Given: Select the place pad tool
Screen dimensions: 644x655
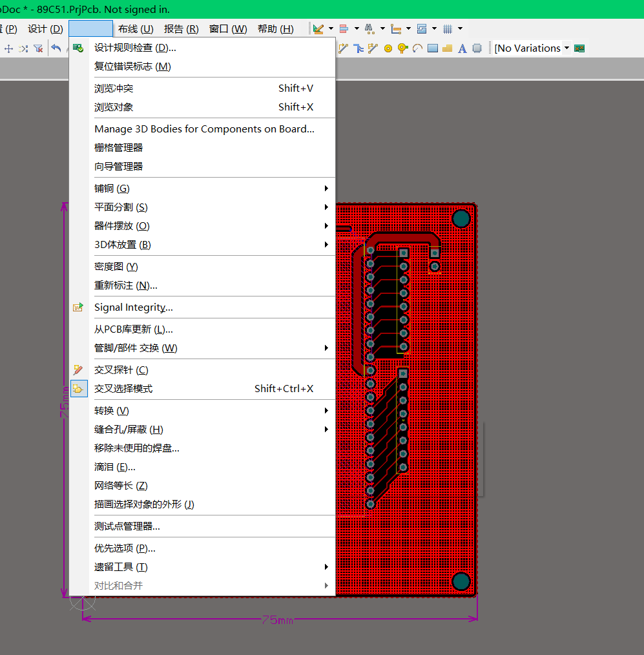Looking at the screenshot, I should (388, 48).
